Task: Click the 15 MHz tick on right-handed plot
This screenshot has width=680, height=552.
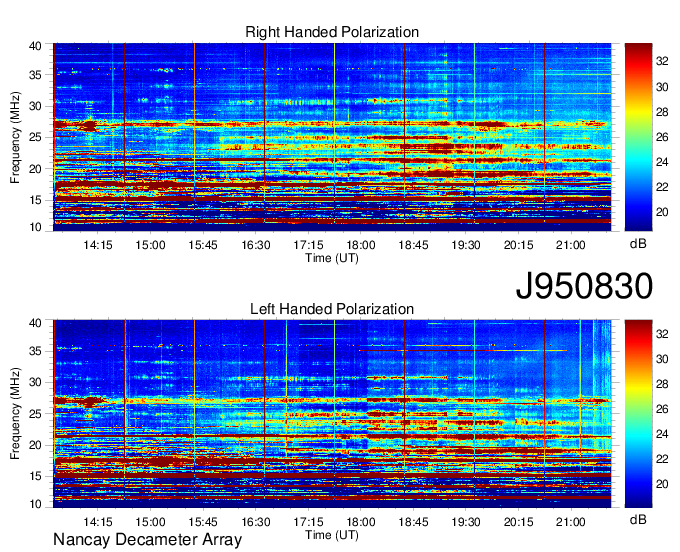Action: [x=35, y=200]
